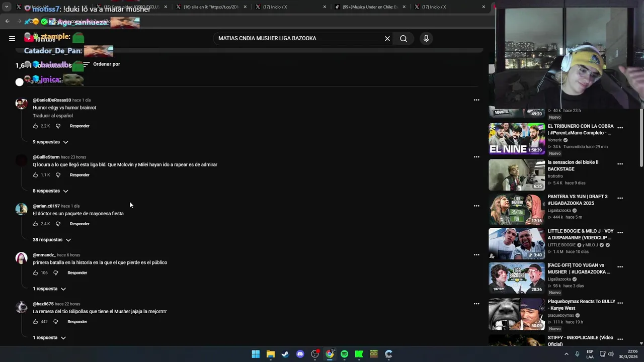Open the browser tab search dropdown

pos(7,7)
